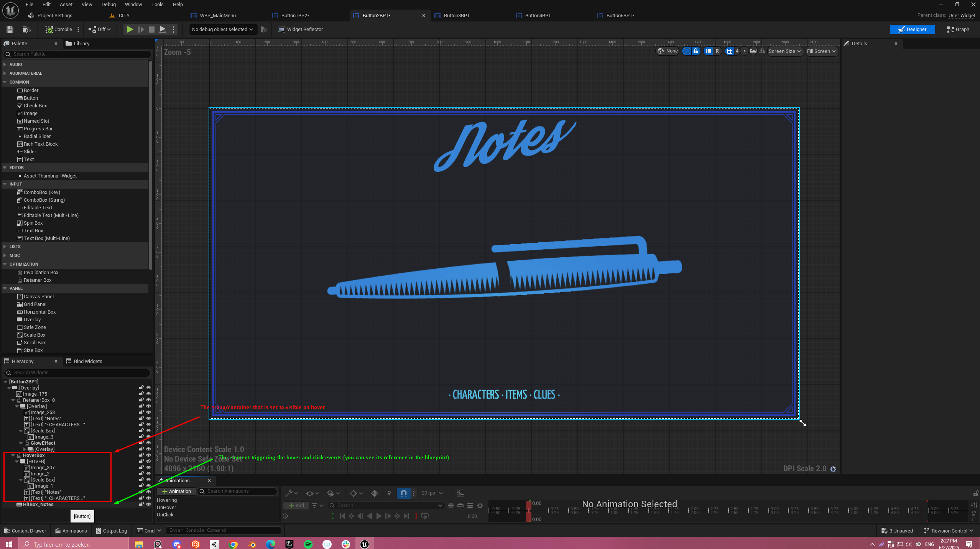Open keyframe options diamond menu

(356, 493)
